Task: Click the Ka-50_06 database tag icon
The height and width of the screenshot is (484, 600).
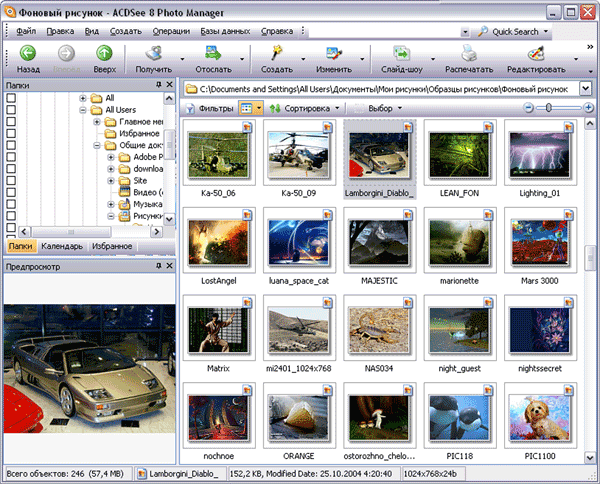Action: tap(247, 127)
